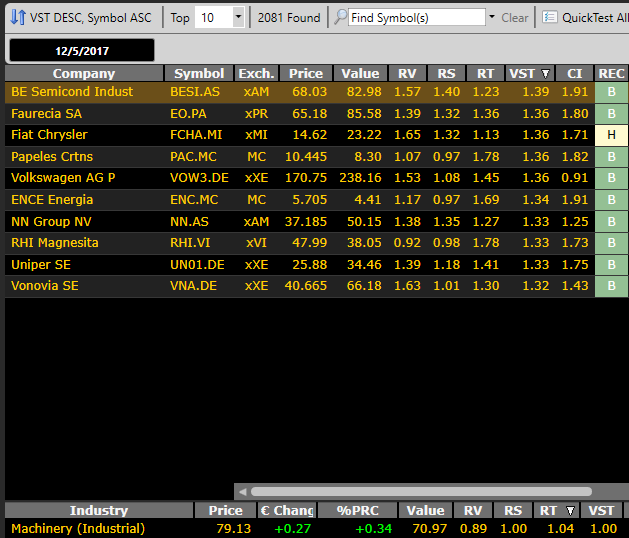Click the BESI.AS symbol cell
Image resolution: width=629 pixels, height=538 pixels.
click(195, 92)
